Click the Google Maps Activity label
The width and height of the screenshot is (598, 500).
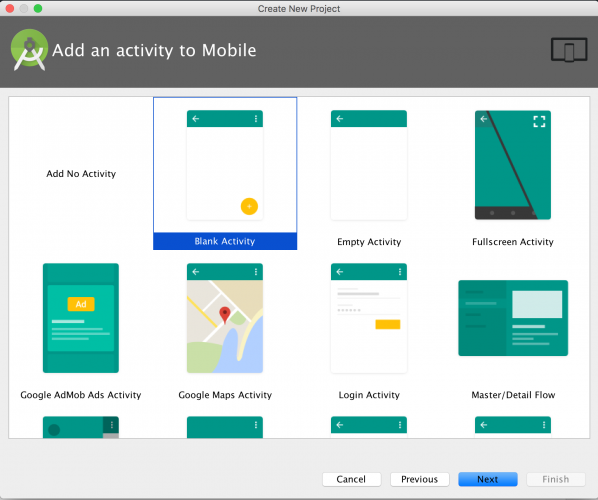click(x=225, y=395)
